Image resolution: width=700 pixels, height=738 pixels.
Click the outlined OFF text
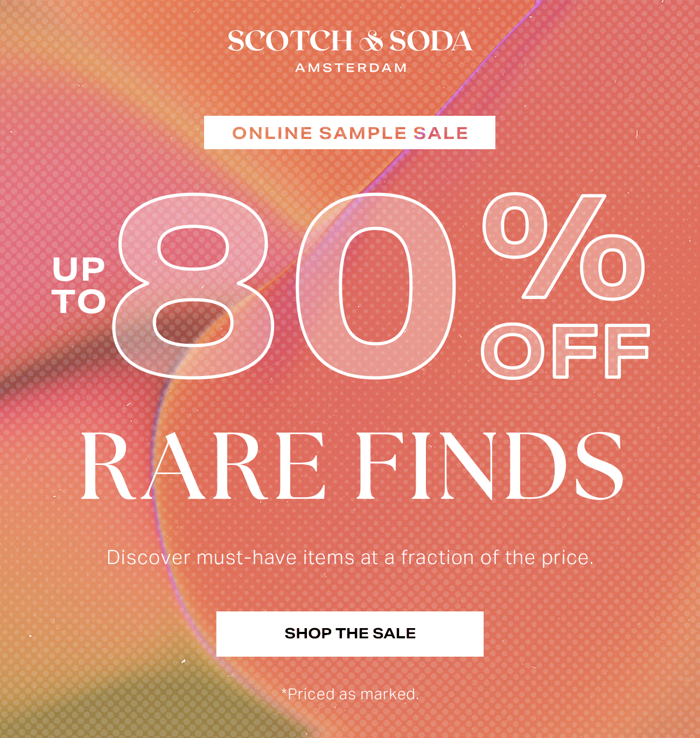(x=565, y=351)
